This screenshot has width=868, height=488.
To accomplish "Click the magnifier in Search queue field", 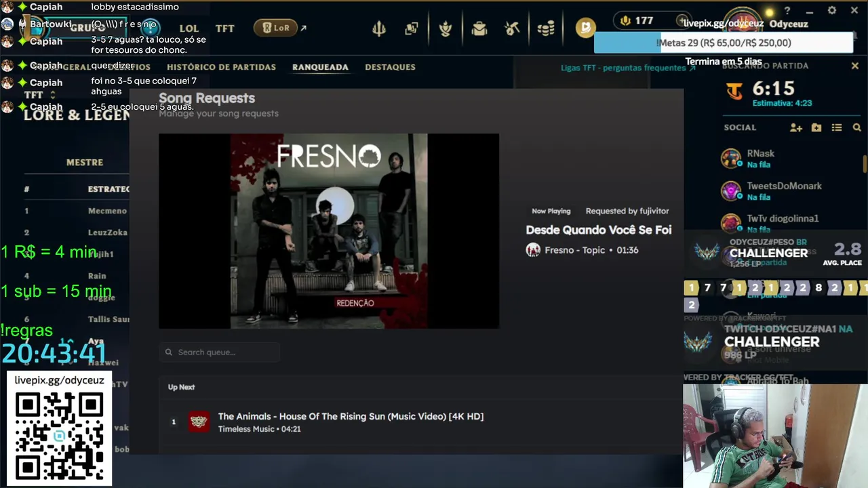I will click(x=169, y=352).
